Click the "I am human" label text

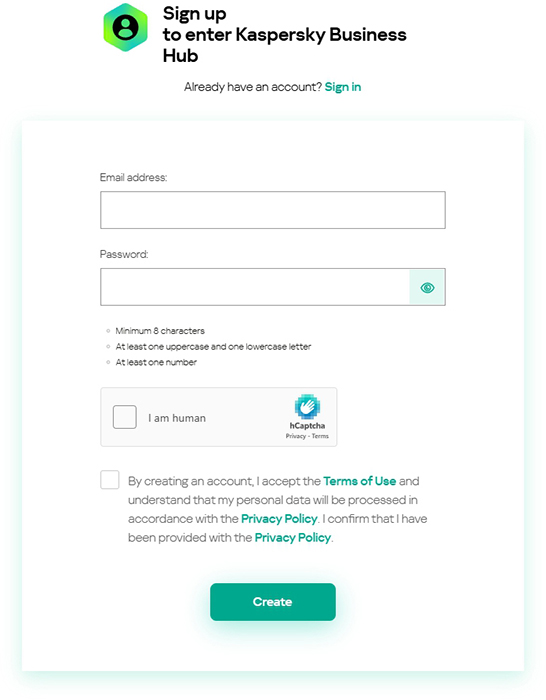pos(177,418)
